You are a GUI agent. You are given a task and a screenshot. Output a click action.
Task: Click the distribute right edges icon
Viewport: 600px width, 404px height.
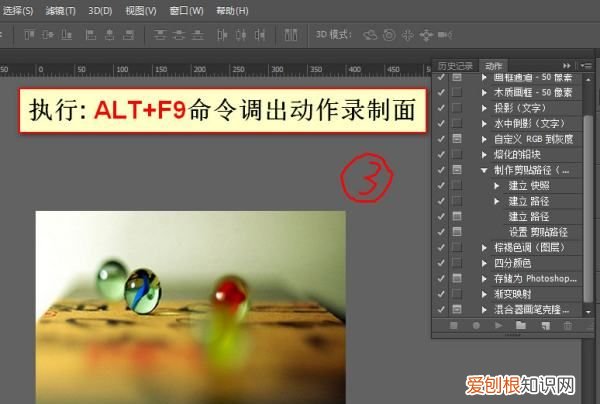260,35
